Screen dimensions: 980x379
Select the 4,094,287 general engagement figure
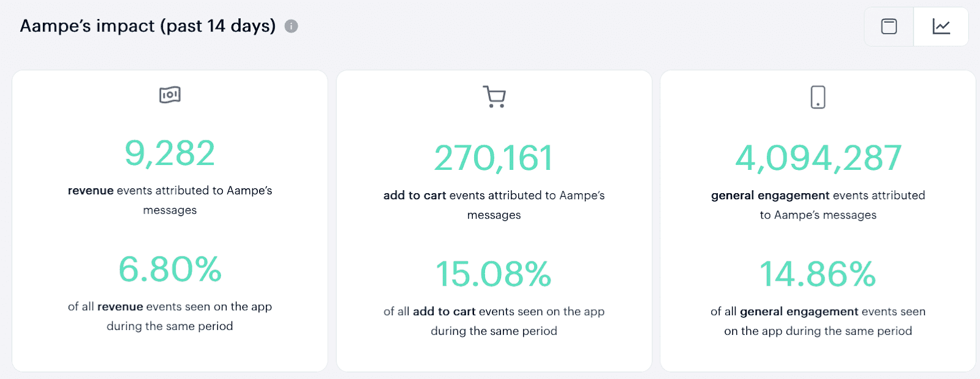[x=818, y=158]
